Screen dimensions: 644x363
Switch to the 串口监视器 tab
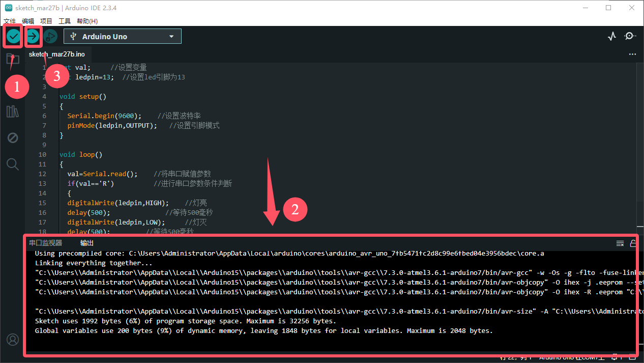coord(45,243)
